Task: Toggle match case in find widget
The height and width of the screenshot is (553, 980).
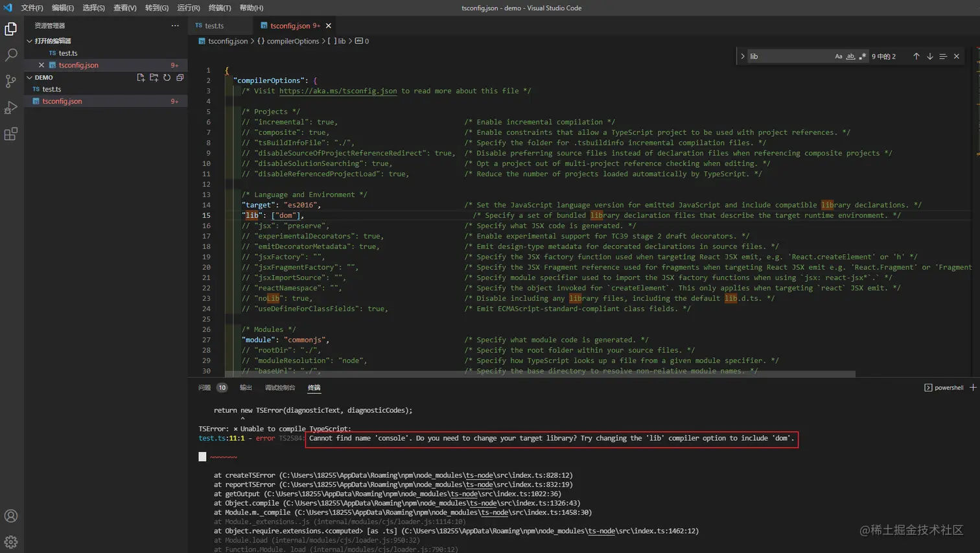Action: 838,56
